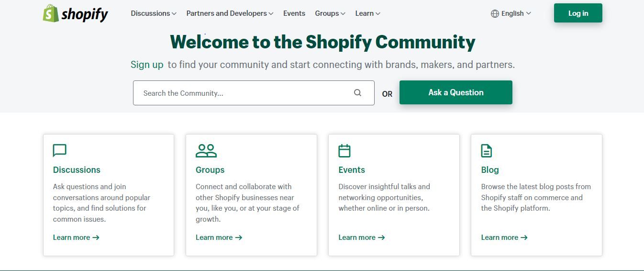Click the Log in button
Viewport: 644px width, 271px height.
(x=578, y=13)
